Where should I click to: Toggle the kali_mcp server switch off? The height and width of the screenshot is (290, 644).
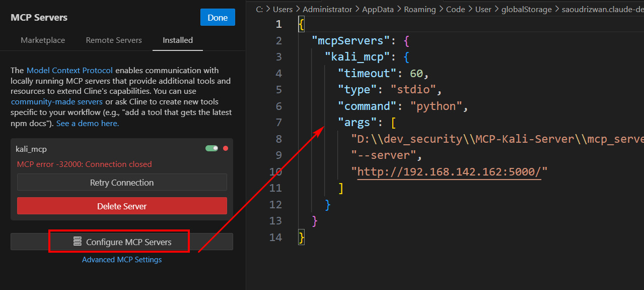click(x=211, y=149)
